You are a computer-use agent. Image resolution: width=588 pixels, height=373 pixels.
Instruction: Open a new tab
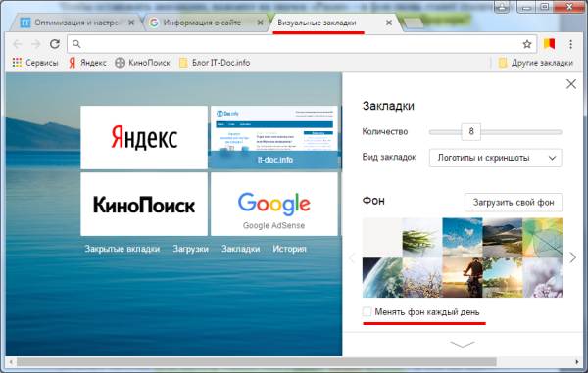click(414, 23)
